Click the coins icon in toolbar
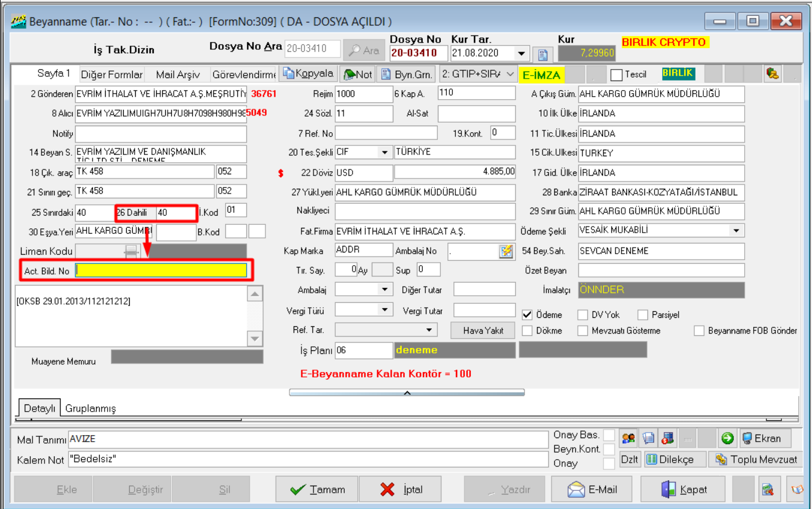Screen dimensions: 812x509 point(772,74)
